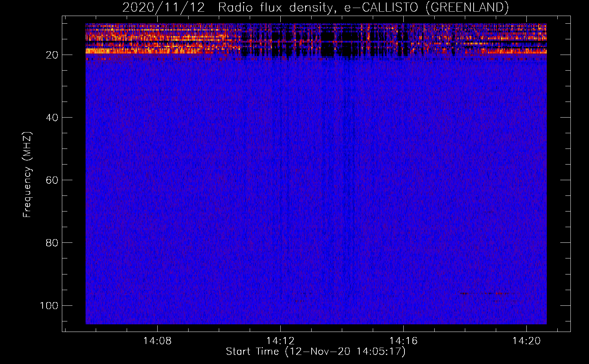The image size is (589, 364).
Task: Click the 'Start Time (12-Nov-20 14:05:17)' label
Action: [316, 352]
